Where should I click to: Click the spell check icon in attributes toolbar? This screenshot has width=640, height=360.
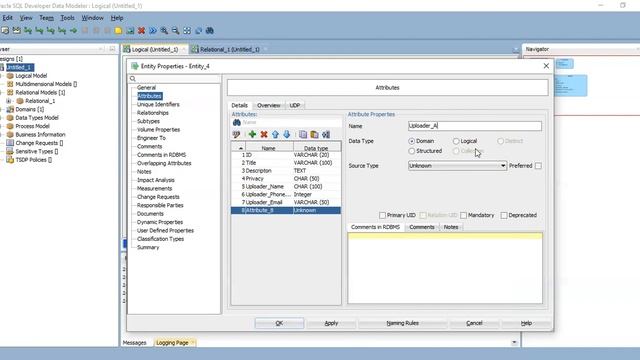[x=236, y=134]
